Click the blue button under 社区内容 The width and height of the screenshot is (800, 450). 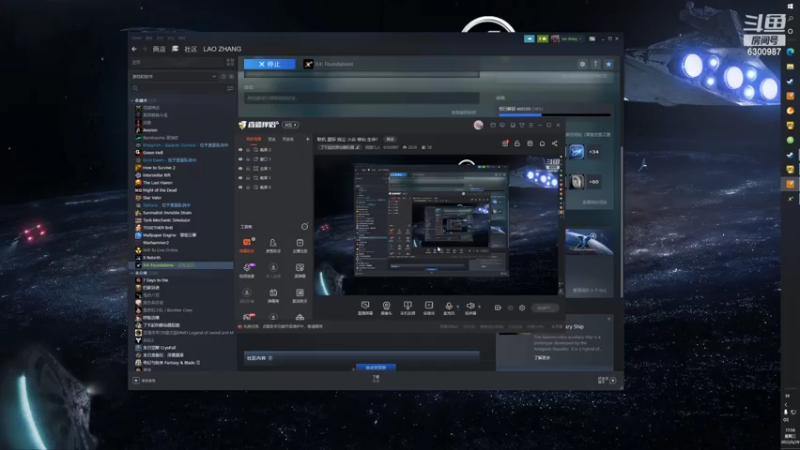coord(376,367)
